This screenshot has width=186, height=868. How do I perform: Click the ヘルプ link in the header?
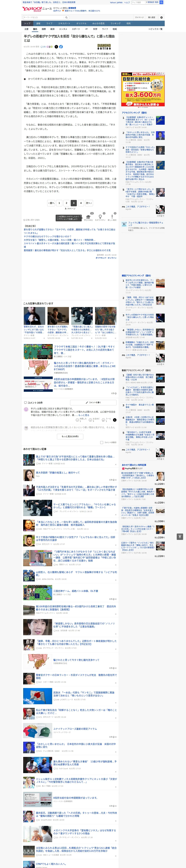point(127,2)
